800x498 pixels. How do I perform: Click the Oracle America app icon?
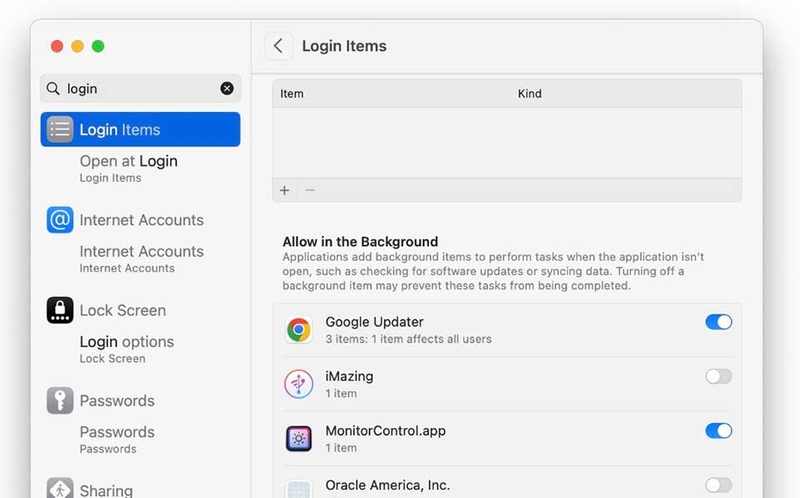pyautogui.click(x=298, y=489)
